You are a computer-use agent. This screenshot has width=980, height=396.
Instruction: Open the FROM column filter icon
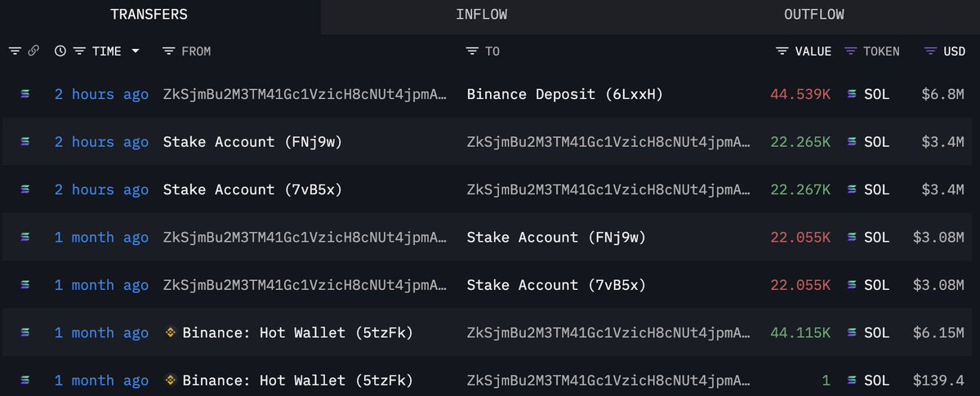click(x=168, y=51)
